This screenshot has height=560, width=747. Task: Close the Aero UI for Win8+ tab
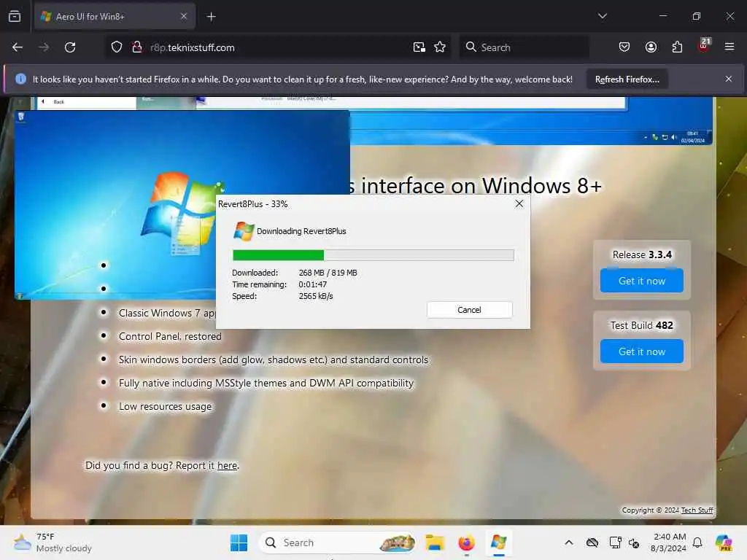point(184,16)
